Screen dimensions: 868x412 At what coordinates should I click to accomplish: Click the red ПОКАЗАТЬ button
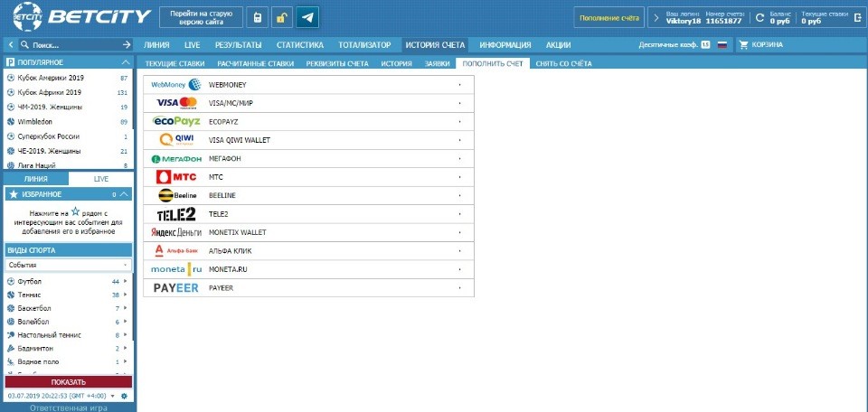[69, 382]
